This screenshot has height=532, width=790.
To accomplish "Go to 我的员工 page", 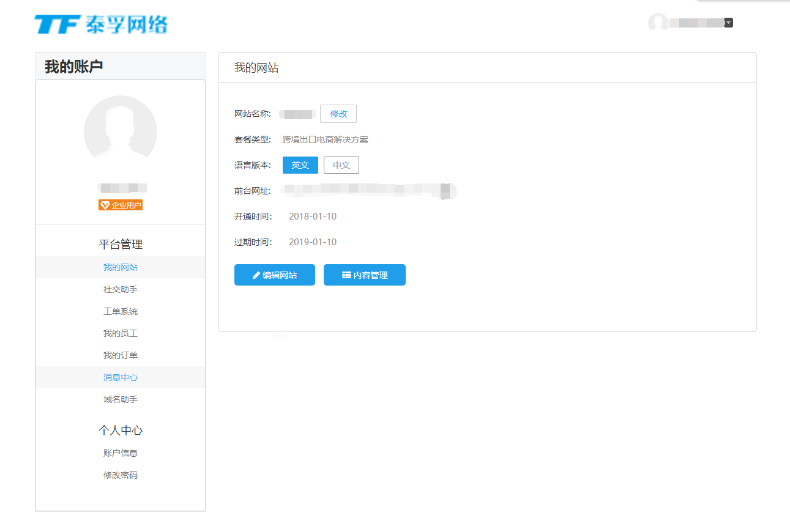I will (121, 333).
